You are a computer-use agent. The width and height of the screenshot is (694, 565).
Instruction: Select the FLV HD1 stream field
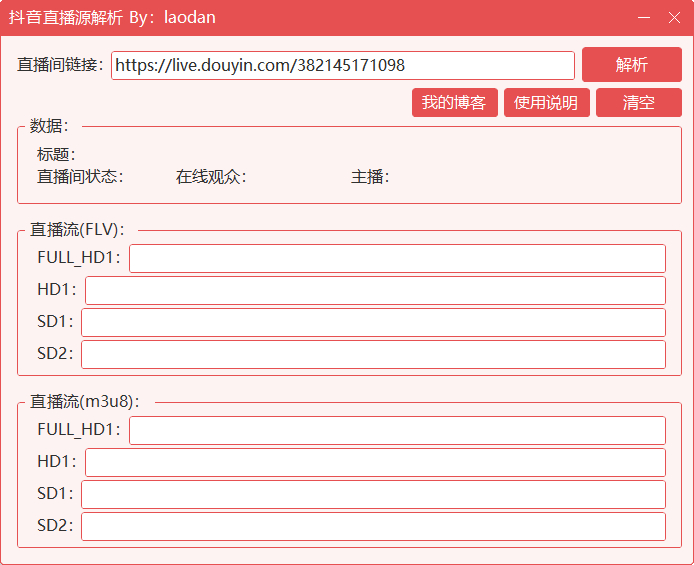tap(375, 290)
